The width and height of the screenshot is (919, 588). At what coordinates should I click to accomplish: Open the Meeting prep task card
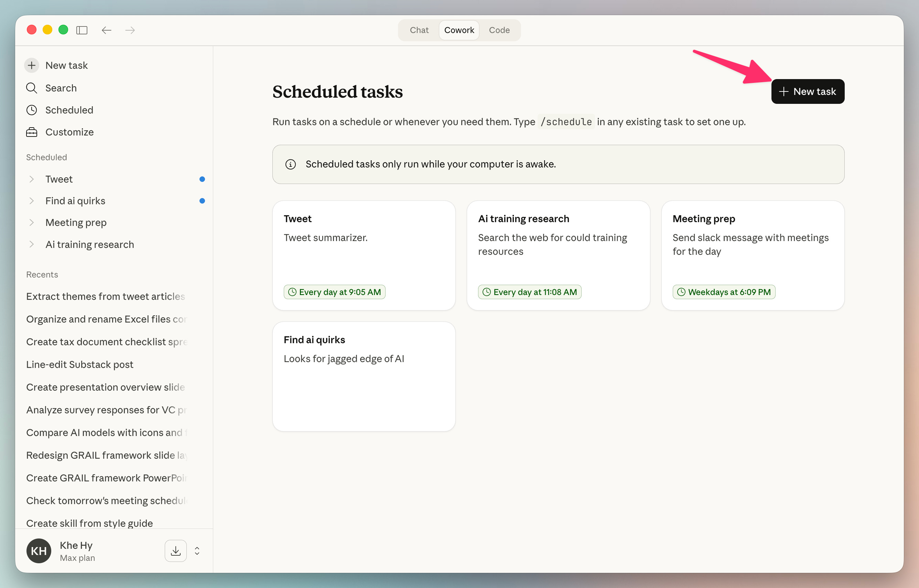tap(753, 255)
